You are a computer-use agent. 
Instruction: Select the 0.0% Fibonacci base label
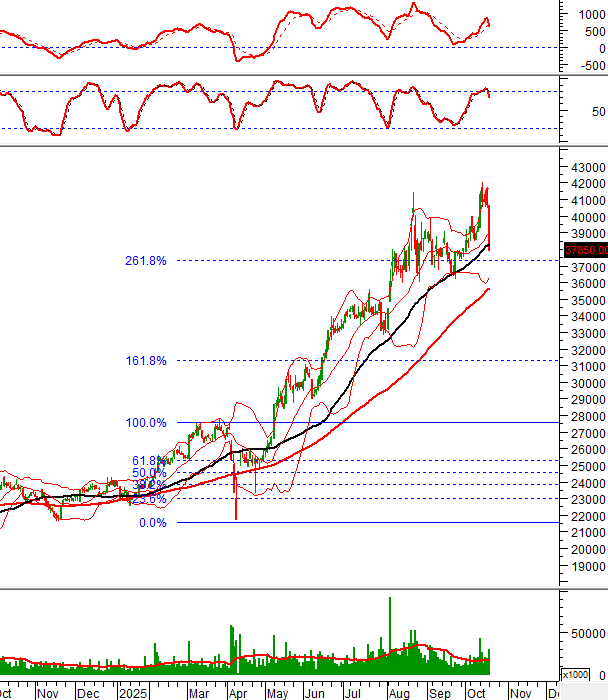point(152,523)
